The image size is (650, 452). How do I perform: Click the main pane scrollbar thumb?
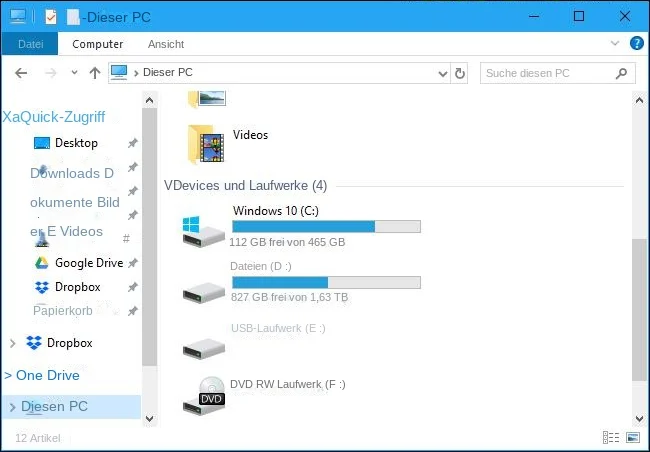point(639,309)
